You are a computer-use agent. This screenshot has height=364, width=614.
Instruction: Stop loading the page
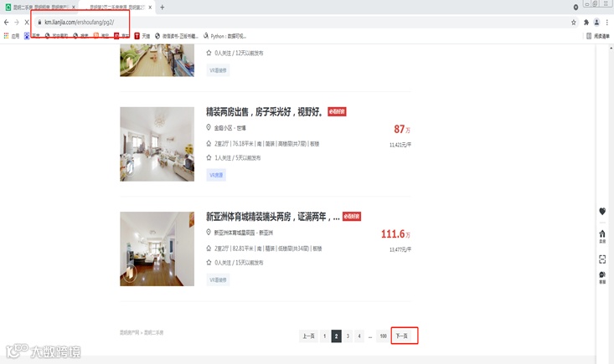(x=27, y=23)
